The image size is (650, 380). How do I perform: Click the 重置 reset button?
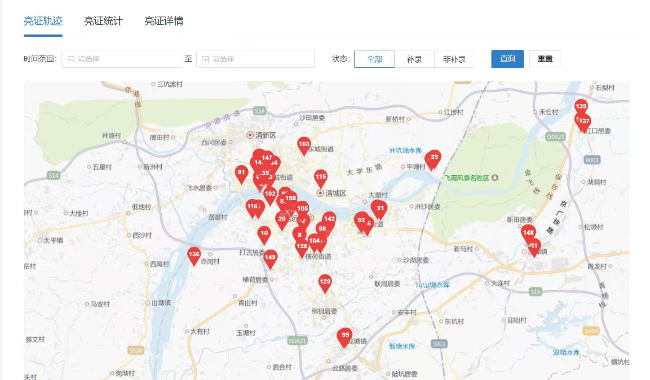(x=545, y=59)
